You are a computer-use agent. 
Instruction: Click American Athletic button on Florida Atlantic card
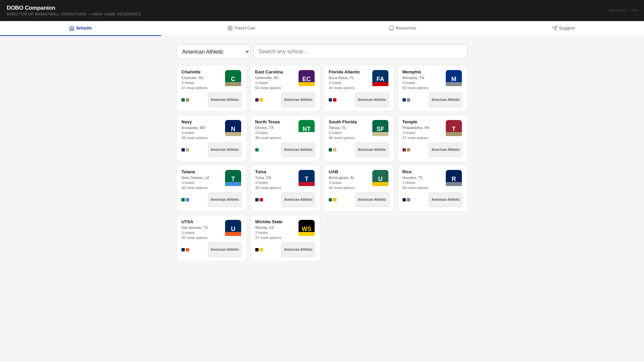tap(372, 100)
